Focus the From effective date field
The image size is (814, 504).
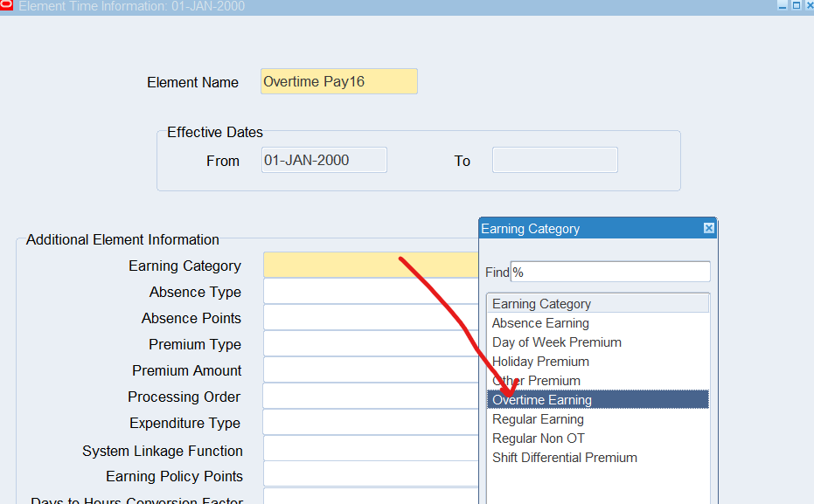(324, 161)
